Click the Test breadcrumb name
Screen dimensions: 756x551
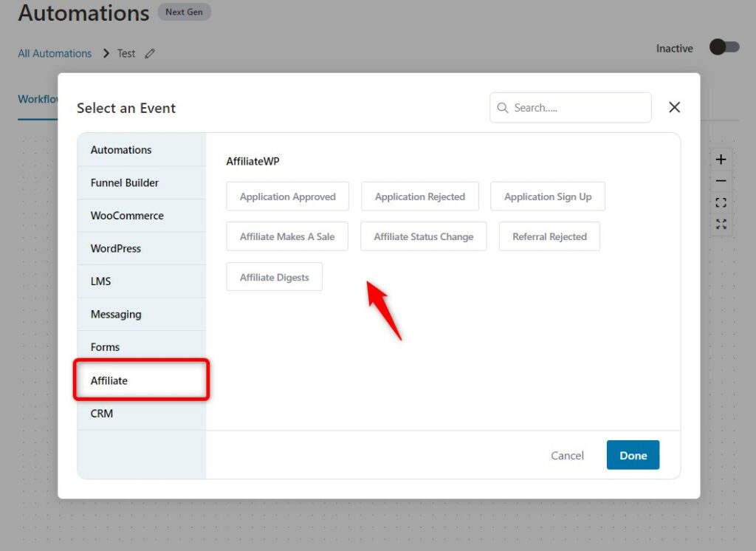coord(126,54)
